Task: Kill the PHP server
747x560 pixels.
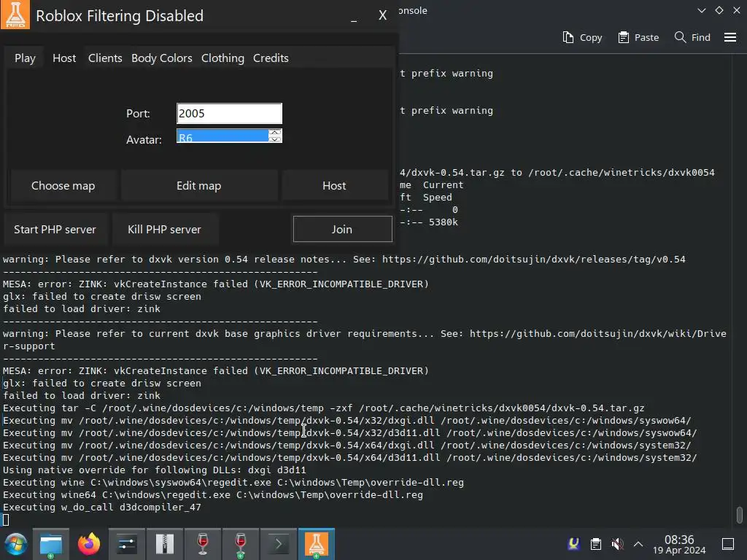Action: 164,230
